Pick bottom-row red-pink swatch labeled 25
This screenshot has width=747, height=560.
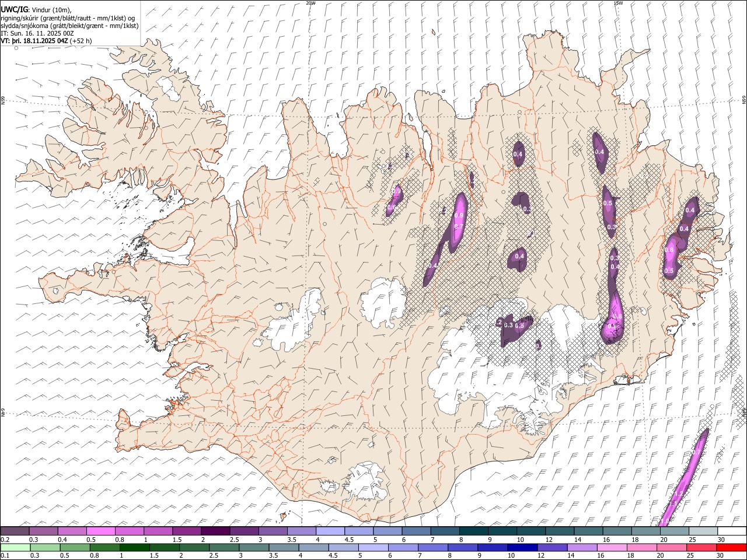703,547
